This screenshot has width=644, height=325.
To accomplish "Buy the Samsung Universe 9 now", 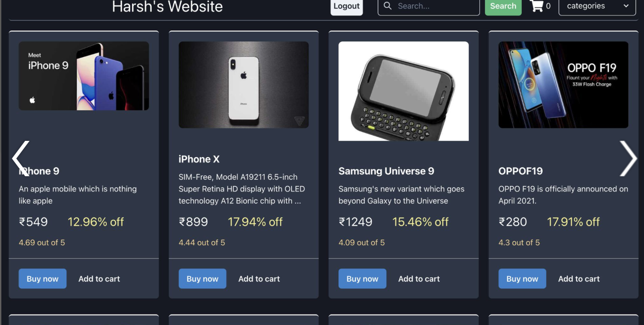I will pyautogui.click(x=362, y=279).
